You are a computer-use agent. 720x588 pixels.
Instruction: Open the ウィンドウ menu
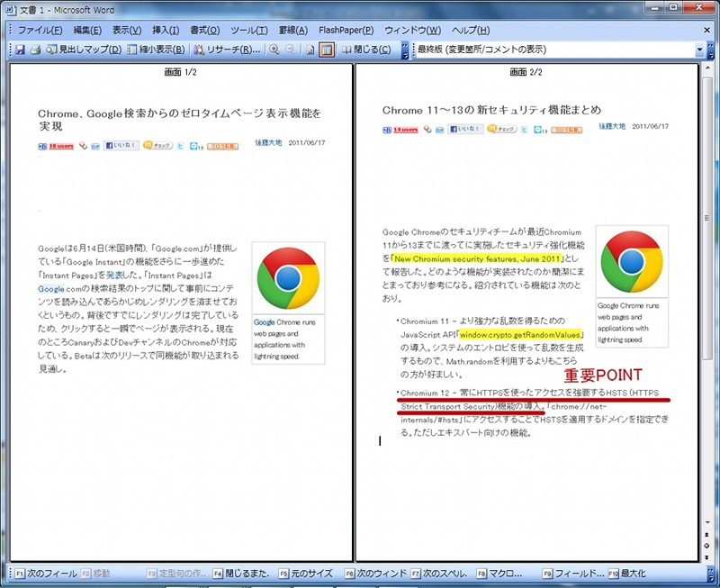[x=413, y=31]
